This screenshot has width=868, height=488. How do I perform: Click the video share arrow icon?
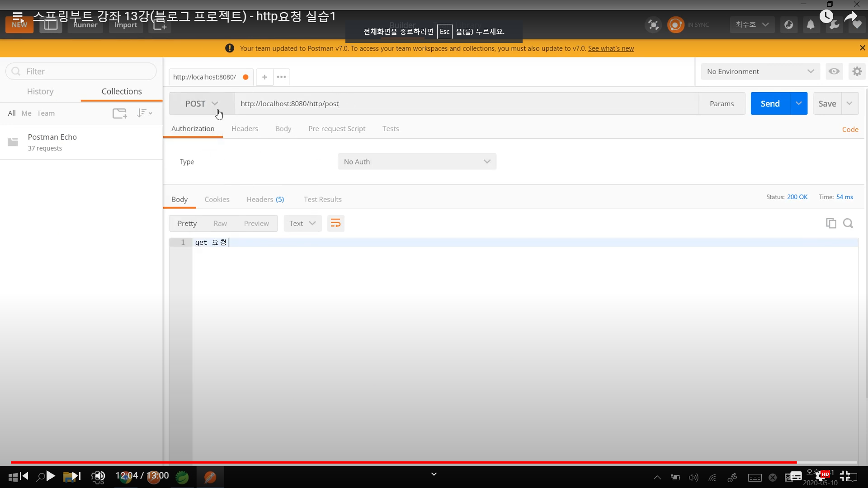point(851,17)
